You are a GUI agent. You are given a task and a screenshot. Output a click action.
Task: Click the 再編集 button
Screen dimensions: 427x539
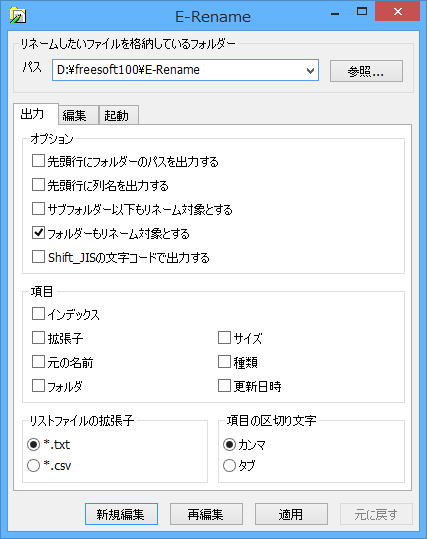[206, 514]
